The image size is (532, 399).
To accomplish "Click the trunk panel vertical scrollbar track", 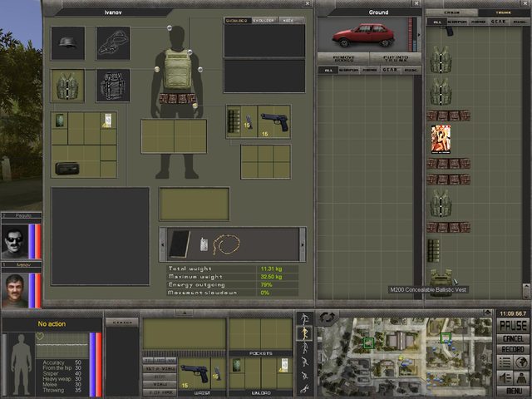I will click(526, 155).
